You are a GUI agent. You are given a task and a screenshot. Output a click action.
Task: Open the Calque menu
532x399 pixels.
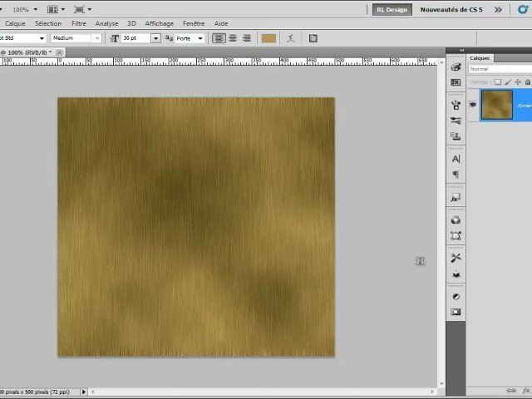point(15,23)
